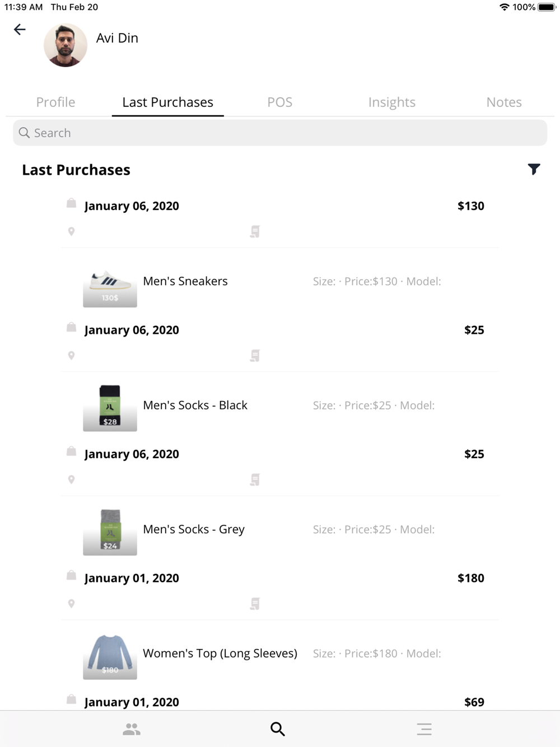Open receipt icon for the $130 purchase
560x747 pixels.
pos(255,231)
